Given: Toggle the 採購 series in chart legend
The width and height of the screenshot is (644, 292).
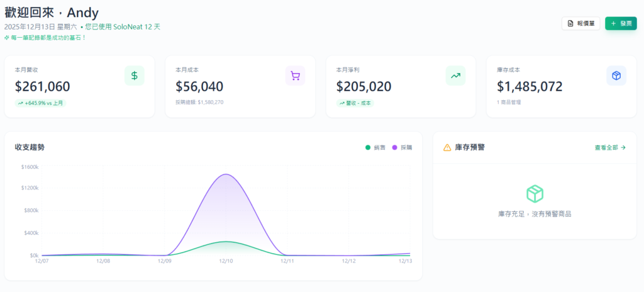Looking at the screenshot, I should pos(402,147).
